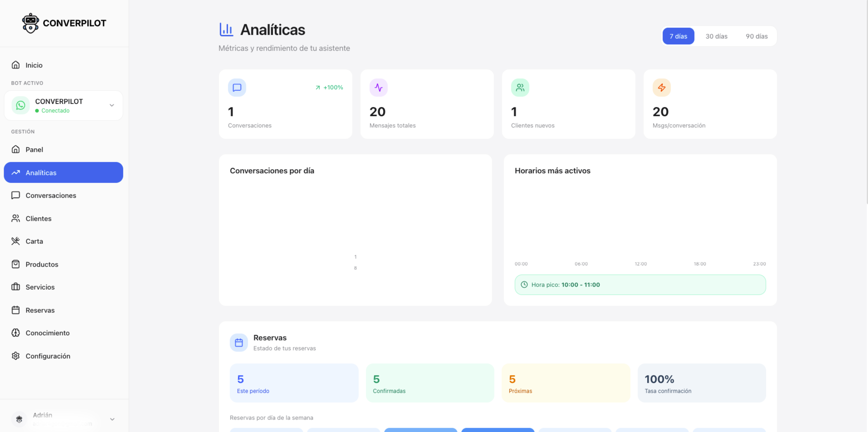Collapse the active bot chevron arrow
Viewport: 868px width, 432px height.
112,105
